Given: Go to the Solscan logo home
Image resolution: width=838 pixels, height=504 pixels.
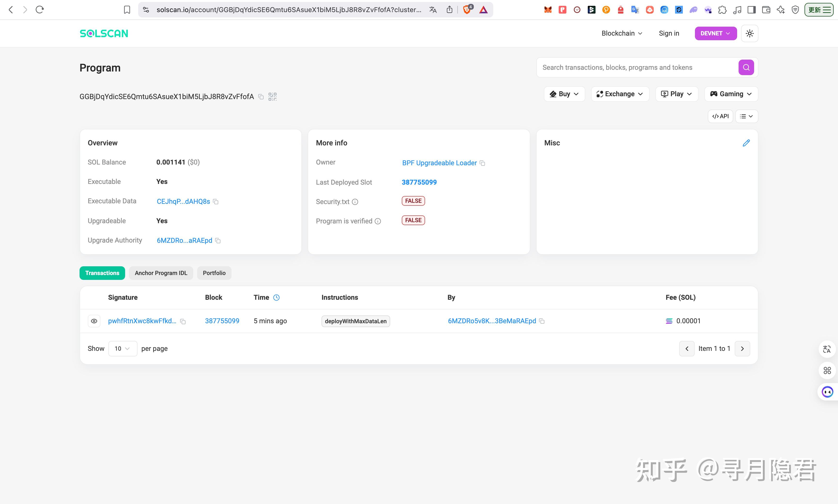Looking at the screenshot, I should click(104, 33).
